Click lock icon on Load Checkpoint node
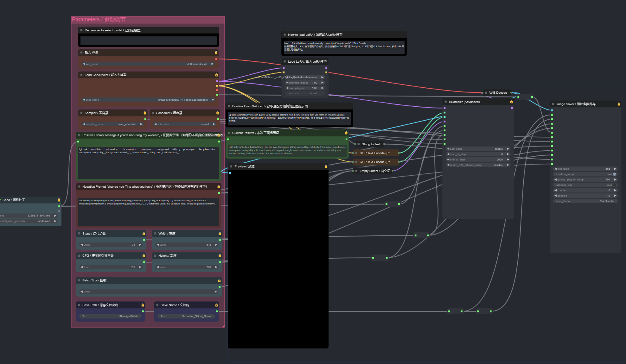626x364 pixels. coord(216,75)
